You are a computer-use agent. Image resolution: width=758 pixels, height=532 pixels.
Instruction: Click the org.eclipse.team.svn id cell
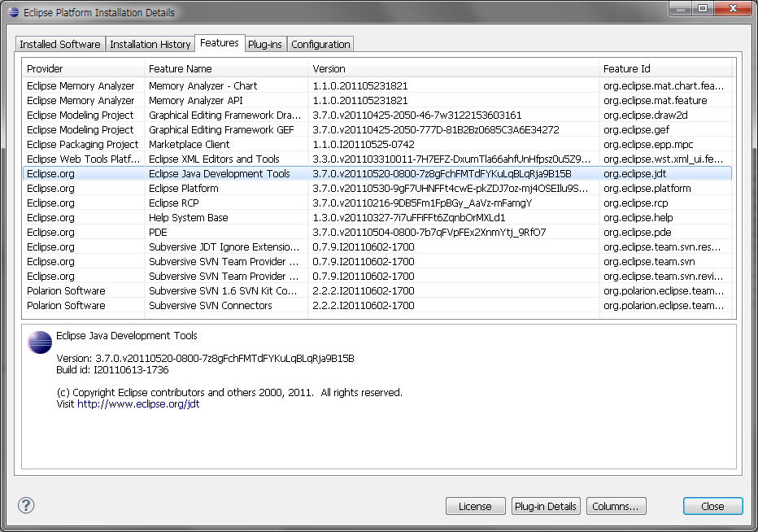[x=649, y=261]
